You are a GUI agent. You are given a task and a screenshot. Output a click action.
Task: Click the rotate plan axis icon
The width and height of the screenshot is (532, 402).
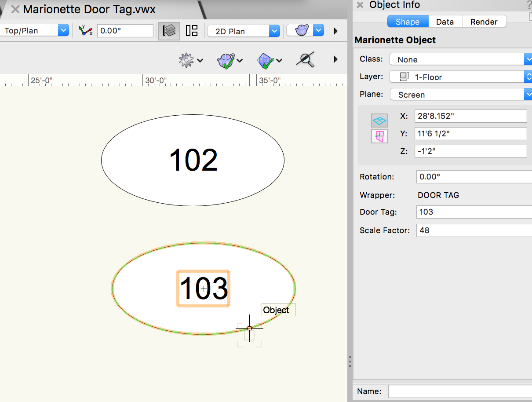click(85, 30)
